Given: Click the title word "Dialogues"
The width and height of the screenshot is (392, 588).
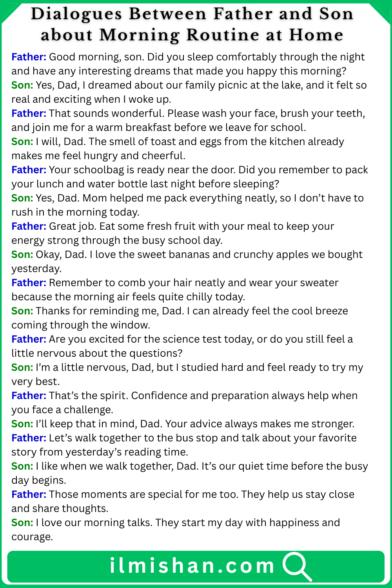Looking at the screenshot, I should 76,14.
